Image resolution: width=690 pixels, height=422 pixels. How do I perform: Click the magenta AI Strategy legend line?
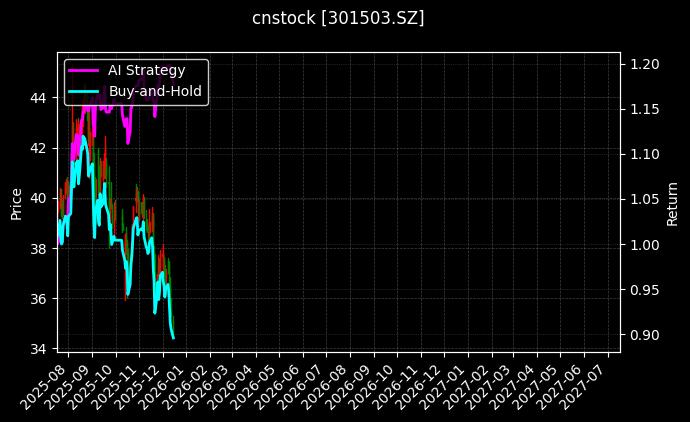click(x=84, y=70)
